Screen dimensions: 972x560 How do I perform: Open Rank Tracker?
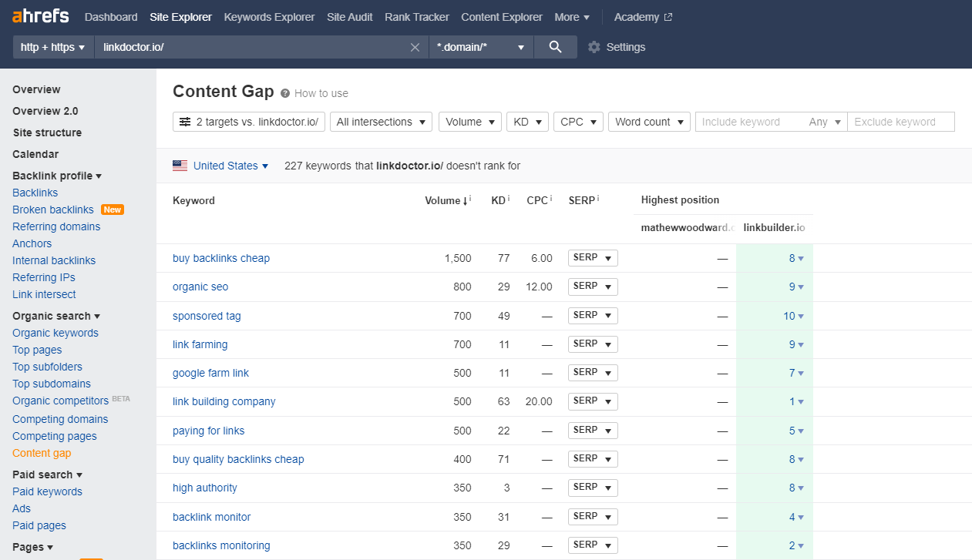pyautogui.click(x=417, y=17)
